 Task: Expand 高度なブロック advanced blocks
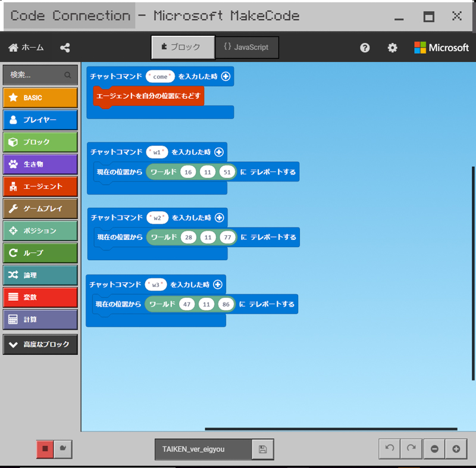click(40, 344)
